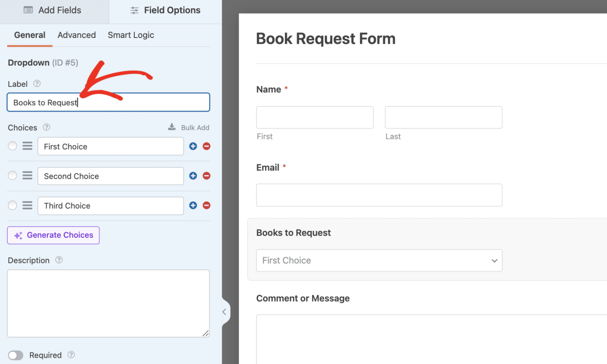This screenshot has height=364, width=607.
Task: Click the Add Fields panel icon
Action: click(28, 10)
